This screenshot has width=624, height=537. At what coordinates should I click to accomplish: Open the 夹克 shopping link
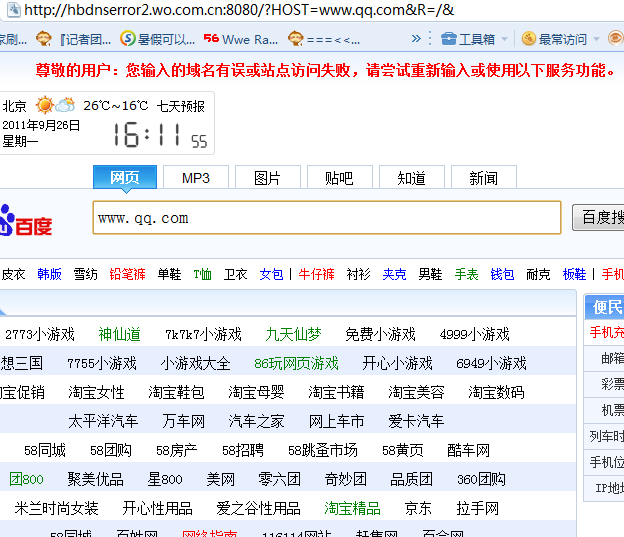coord(394,274)
